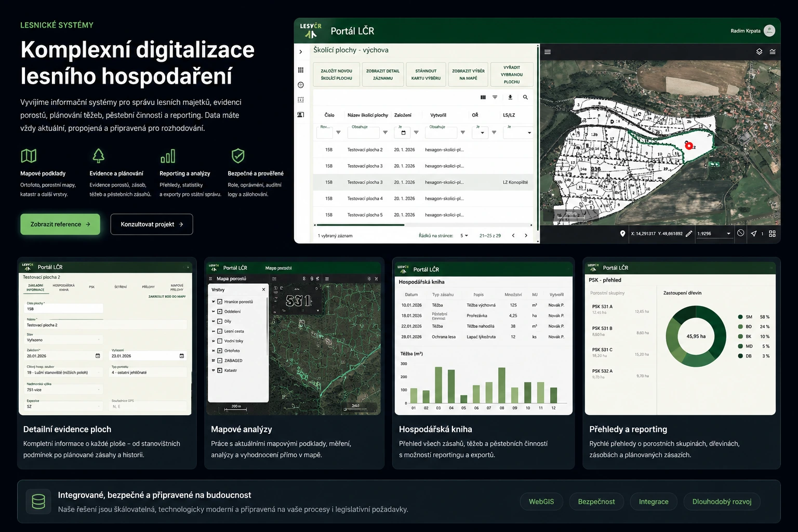The height and width of the screenshot is (532, 798).
Task: Click the SM dark green legend swatch
Action: click(x=740, y=317)
